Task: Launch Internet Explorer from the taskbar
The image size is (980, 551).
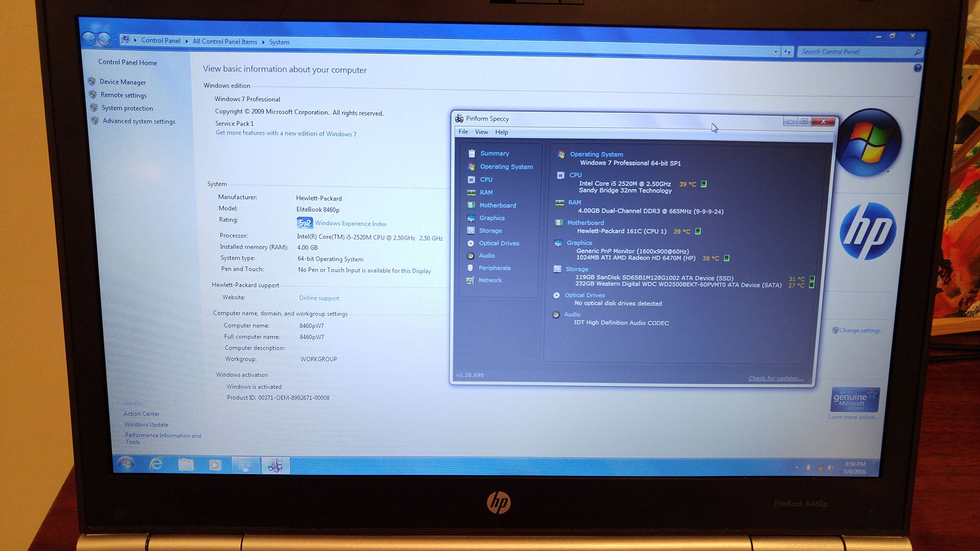Action: tap(156, 464)
